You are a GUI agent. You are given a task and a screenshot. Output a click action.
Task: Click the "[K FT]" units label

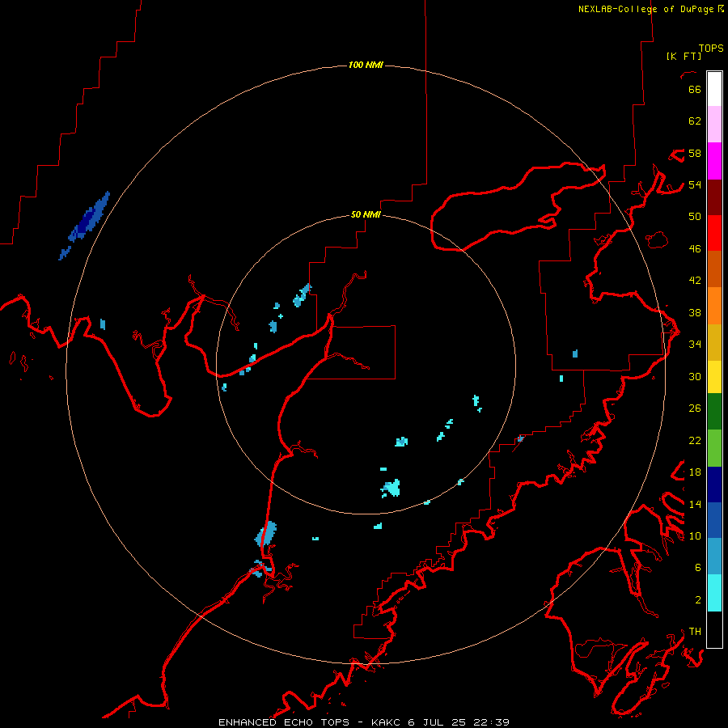684,56
